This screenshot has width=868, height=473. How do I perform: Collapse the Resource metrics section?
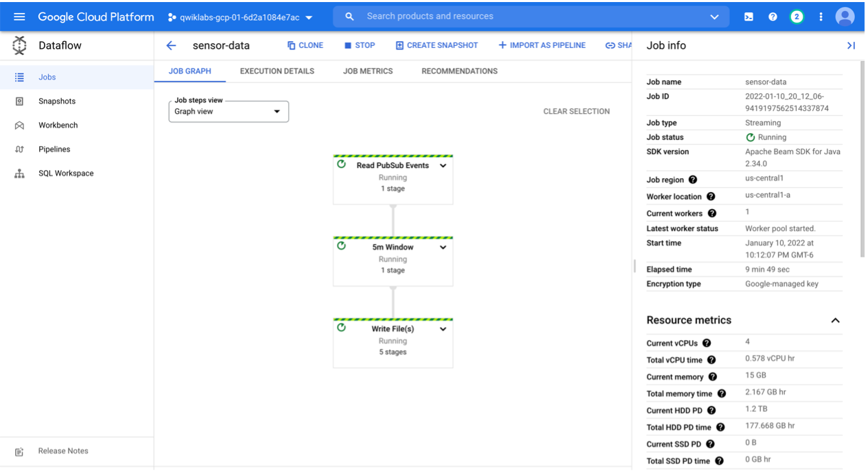[x=835, y=320]
